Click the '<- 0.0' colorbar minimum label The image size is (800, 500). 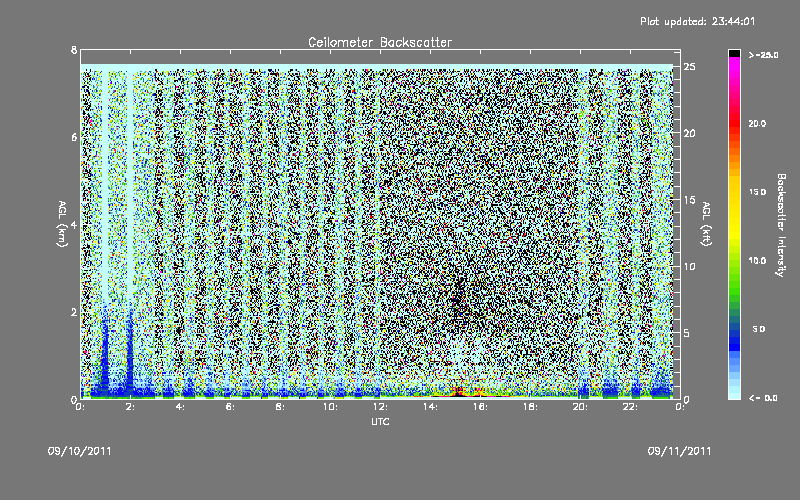pyautogui.click(x=763, y=398)
